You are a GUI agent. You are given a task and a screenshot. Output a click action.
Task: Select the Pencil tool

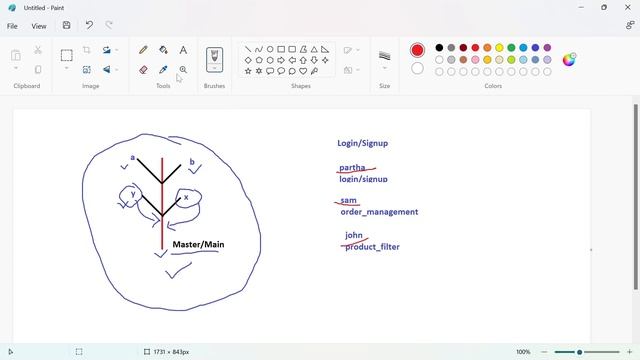click(143, 50)
